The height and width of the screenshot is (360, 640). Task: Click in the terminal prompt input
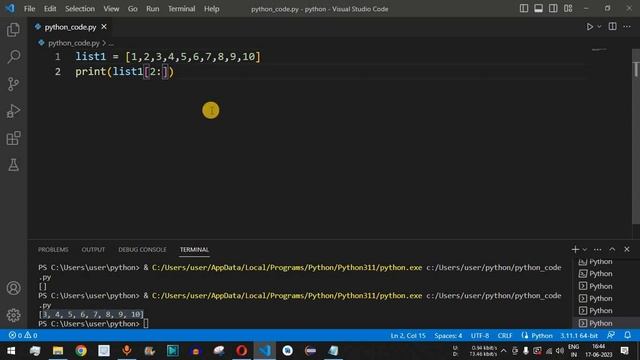point(146,324)
